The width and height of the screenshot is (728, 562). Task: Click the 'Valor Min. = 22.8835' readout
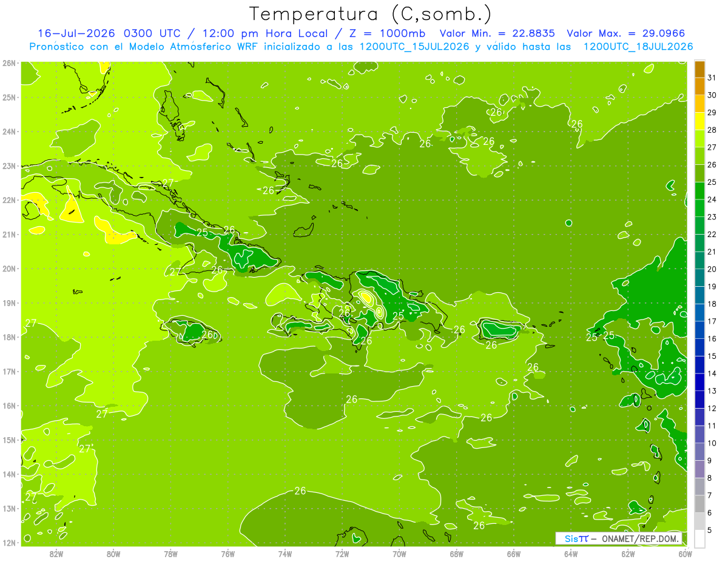[497, 33]
